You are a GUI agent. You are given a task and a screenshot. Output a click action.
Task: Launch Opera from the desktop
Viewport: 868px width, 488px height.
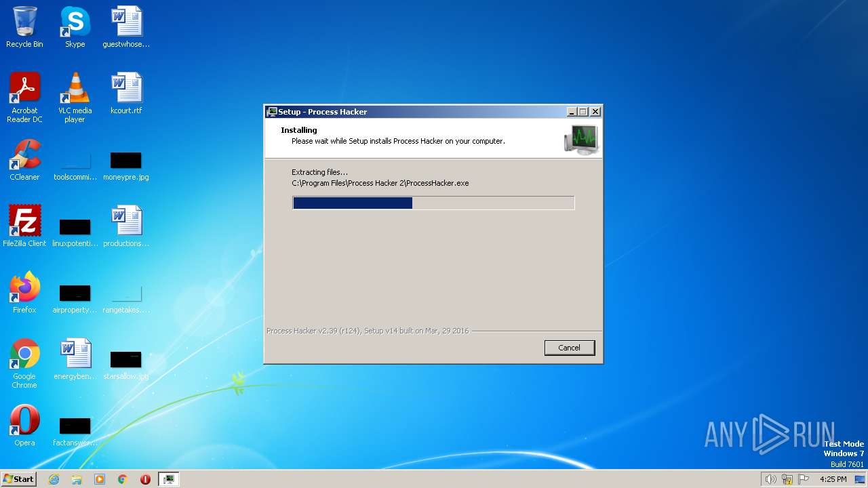click(24, 426)
